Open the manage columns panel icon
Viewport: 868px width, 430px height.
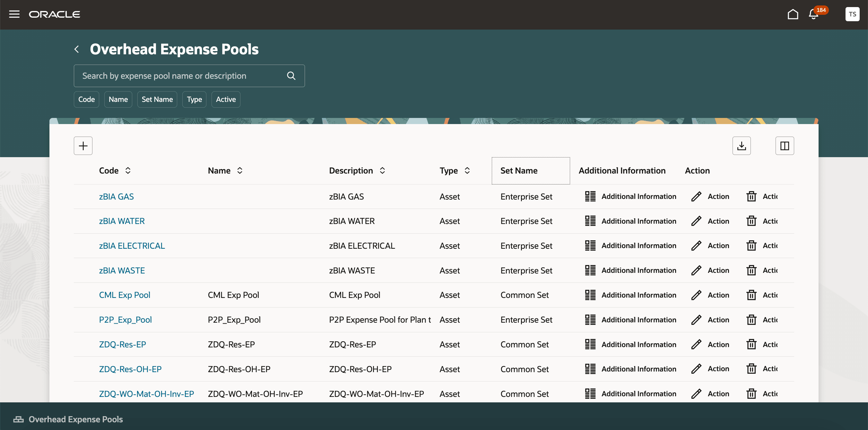click(x=785, y=146)
